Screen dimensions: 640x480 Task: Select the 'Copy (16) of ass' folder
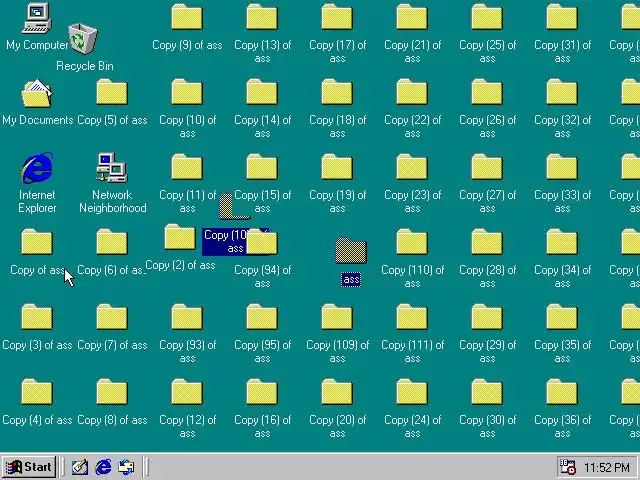[x=262, y=393]
